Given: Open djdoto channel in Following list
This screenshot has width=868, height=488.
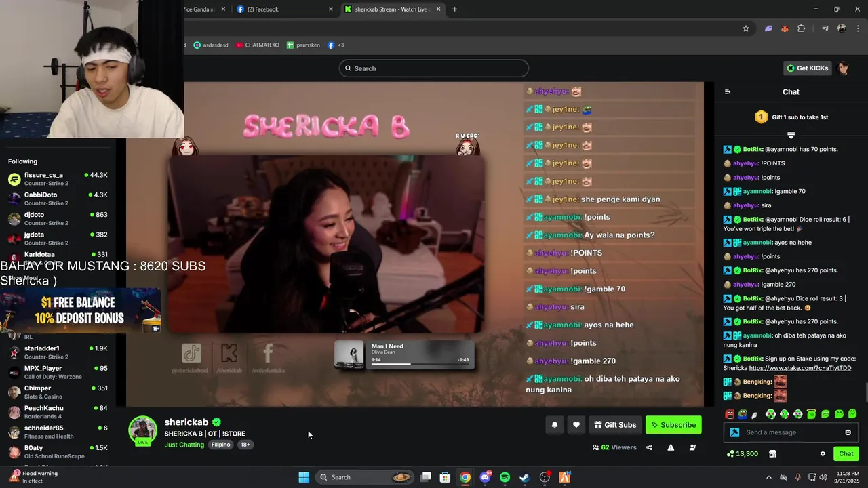Looking at the screenshot, I should coord(58,218).
